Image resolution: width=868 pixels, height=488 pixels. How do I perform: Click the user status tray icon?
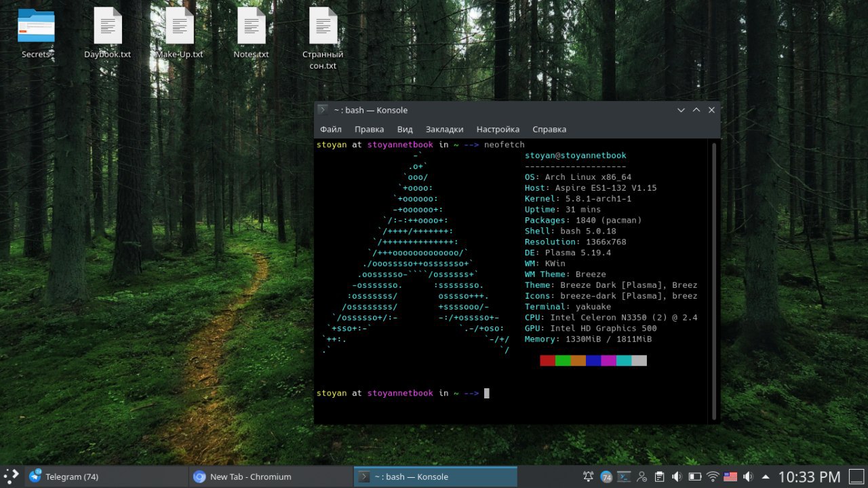[642, 476]
